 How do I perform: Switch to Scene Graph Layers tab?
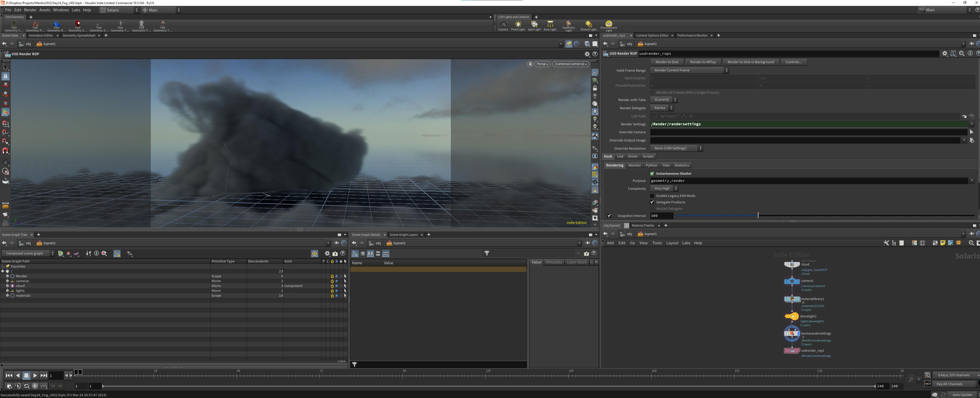click(x=403, y=235)
